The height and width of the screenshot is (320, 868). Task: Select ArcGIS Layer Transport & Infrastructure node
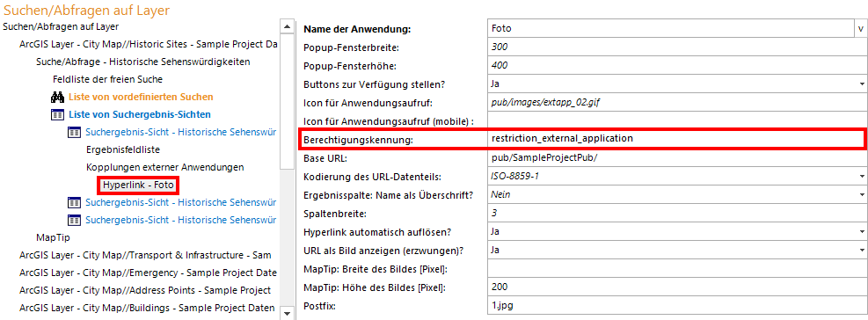pyautogui.click(x=146, y=255)
